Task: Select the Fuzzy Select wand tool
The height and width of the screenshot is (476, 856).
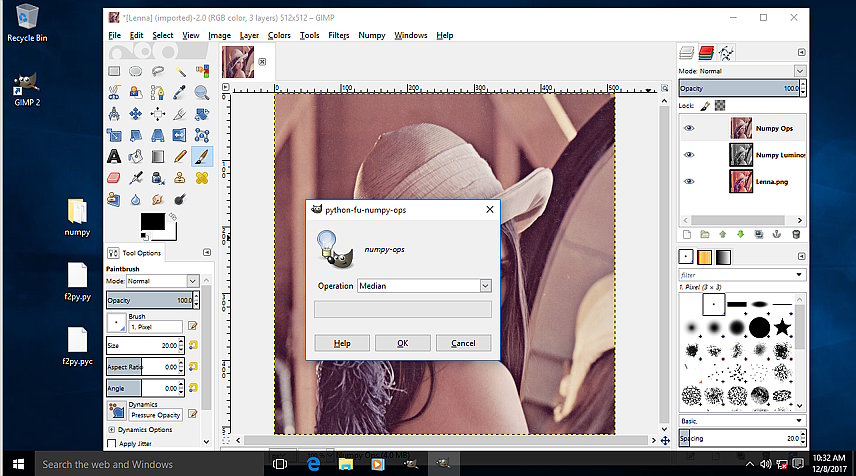Action: tap(180, 71)
